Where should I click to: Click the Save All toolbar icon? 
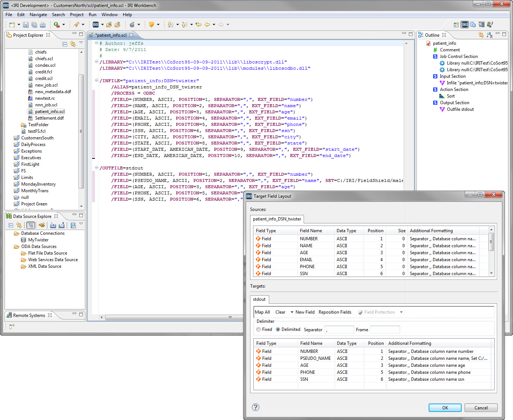(34, 25)
